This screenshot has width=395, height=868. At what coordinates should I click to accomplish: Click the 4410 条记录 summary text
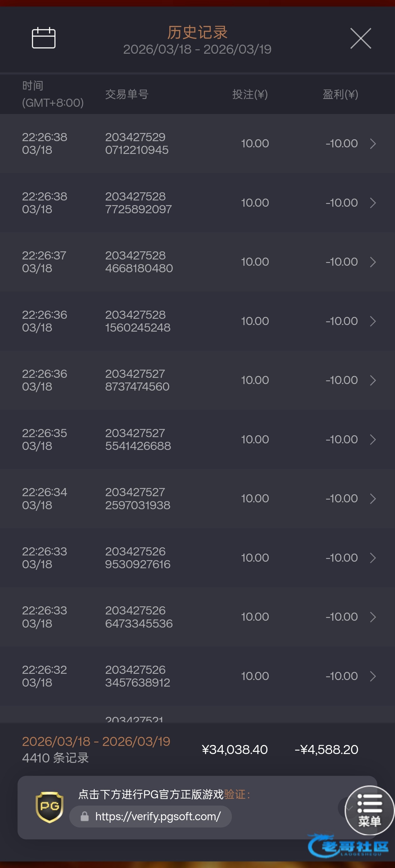[x=56, y=758]
